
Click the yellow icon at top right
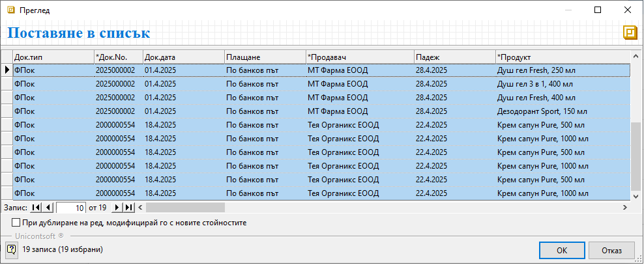tap(630, 33)
